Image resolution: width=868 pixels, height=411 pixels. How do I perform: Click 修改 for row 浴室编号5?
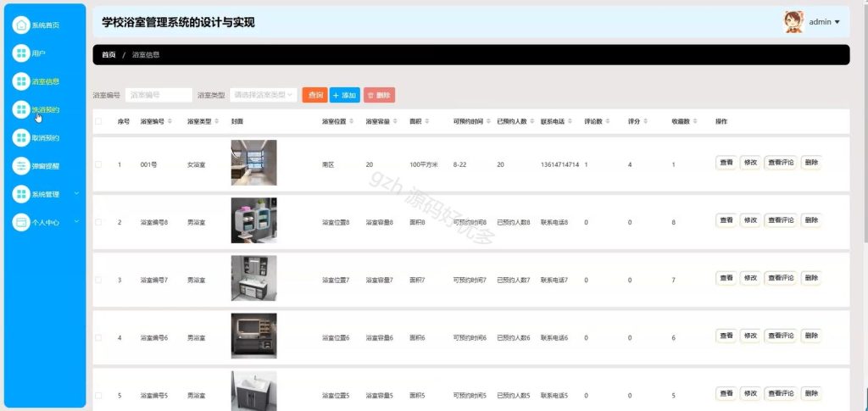click(x=750, y=394)
